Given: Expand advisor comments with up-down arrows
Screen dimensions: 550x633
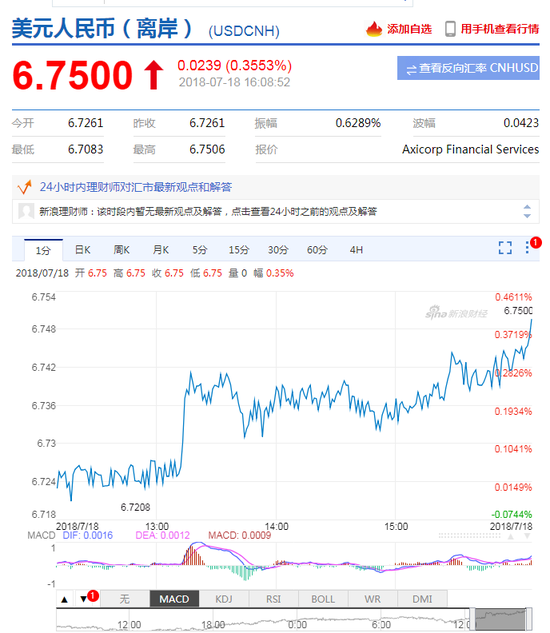Looking at the screenshot, I should tap(527, 211).
